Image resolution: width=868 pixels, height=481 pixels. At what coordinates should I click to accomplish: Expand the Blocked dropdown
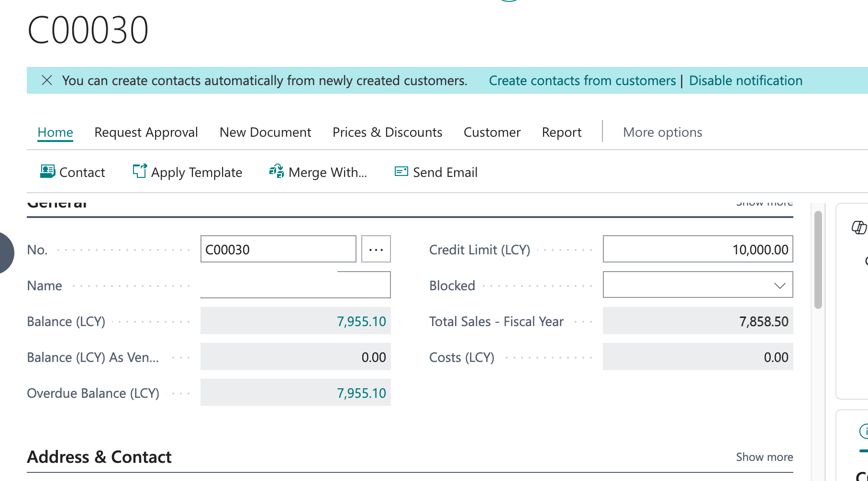tap(779, 285)
